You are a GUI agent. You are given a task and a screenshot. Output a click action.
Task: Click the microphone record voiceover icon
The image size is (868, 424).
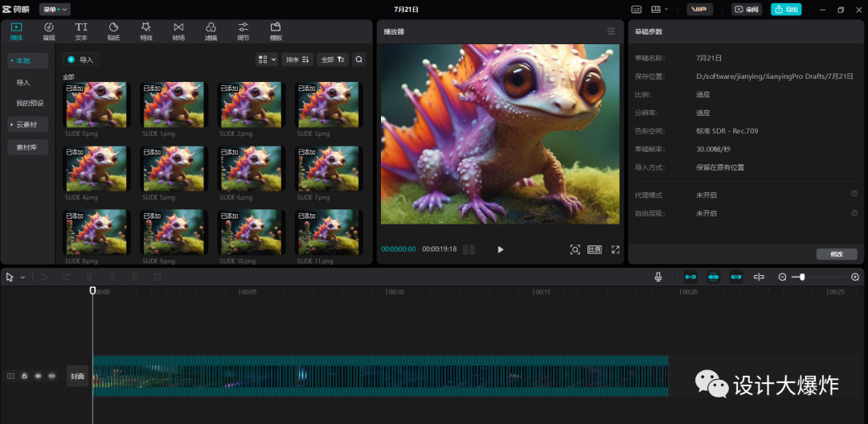658,277
